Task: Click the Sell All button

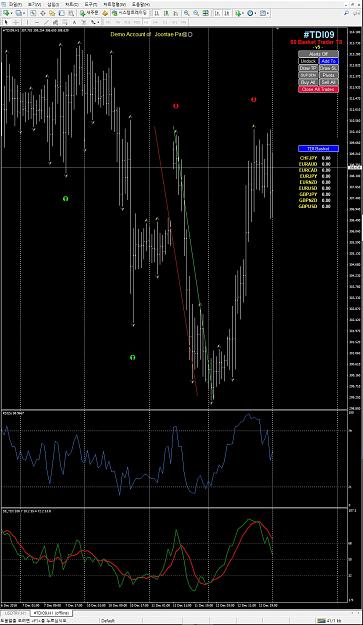Action: coord(329,82)
